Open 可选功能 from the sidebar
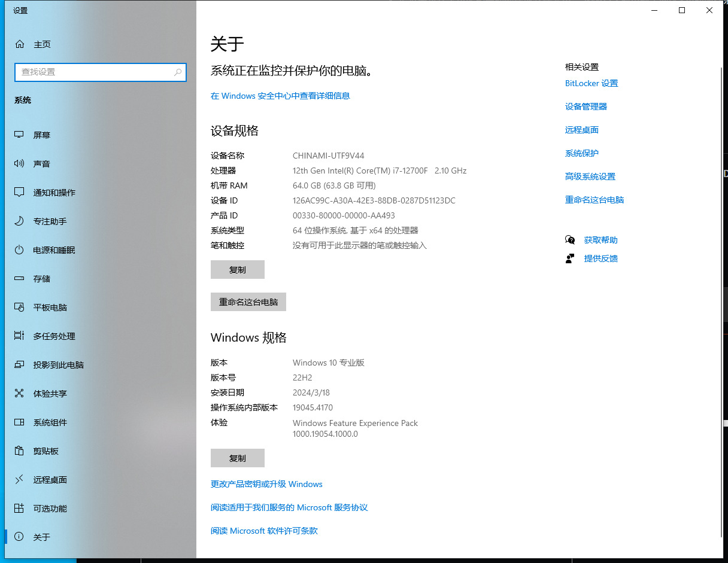The image size is (728, 563). pyautogui.click(x=101, y=509)
